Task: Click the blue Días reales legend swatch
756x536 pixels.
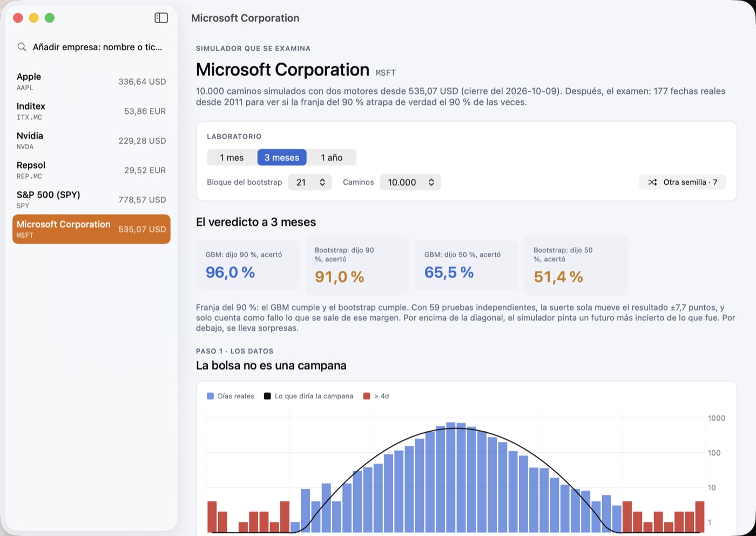Action: pyautogui.click(x=211, y=396)
